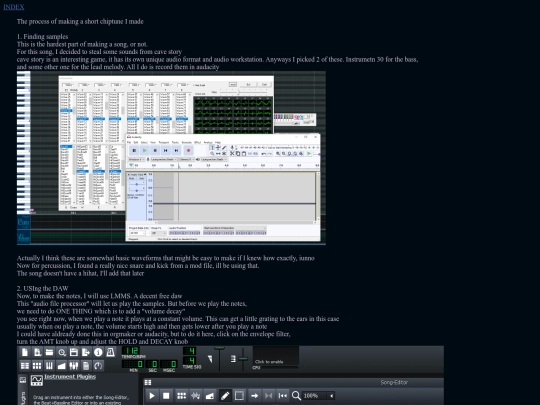Play the song in the LMMS Song-Editor
The height and width of the screenshot is (405, 540).
coord(152,395)
